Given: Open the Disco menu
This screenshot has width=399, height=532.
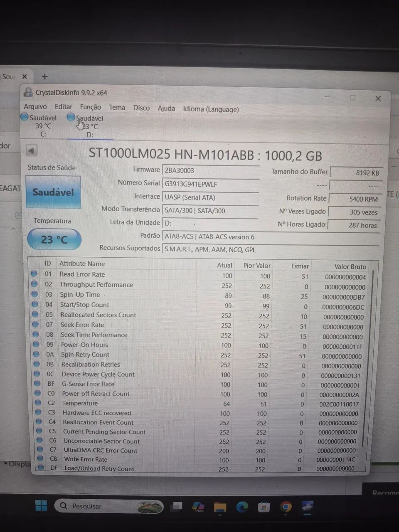Looking at the screenshot, I should pos(141,108).
